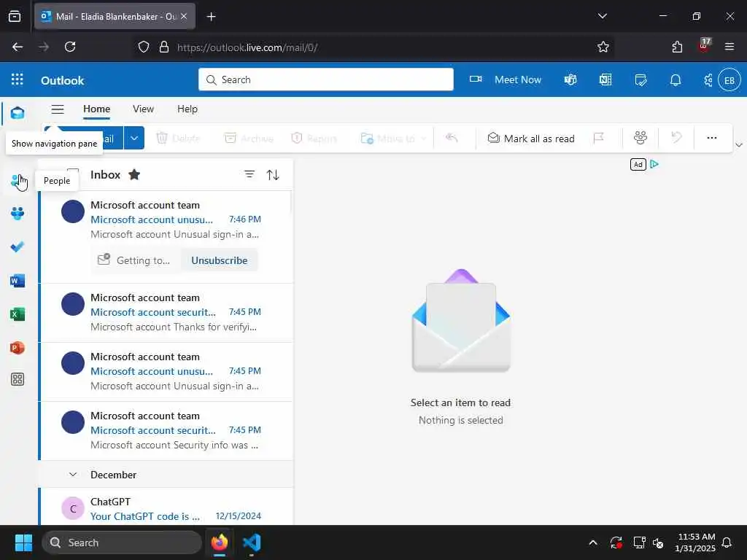747x560 pixels.
Task: Open a new browser tab
Action: 211,17
